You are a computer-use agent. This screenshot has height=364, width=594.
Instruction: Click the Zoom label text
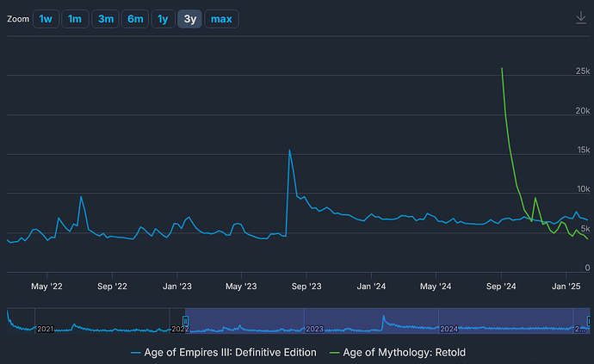(18, 19)
